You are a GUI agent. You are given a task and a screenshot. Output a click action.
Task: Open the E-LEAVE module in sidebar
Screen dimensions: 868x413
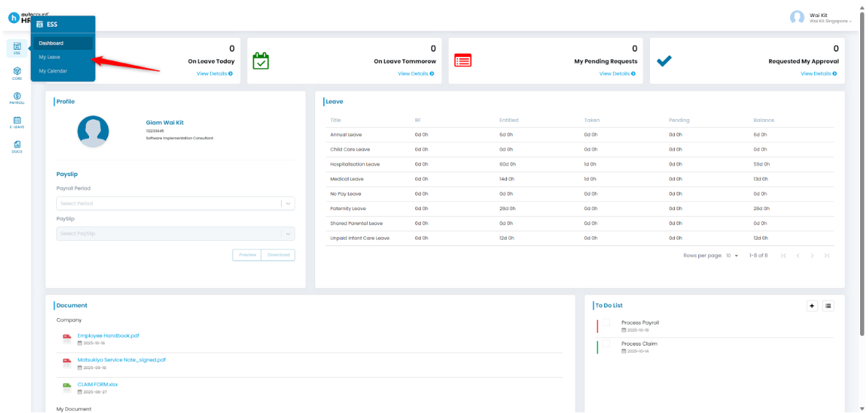(x=17, y=122)
